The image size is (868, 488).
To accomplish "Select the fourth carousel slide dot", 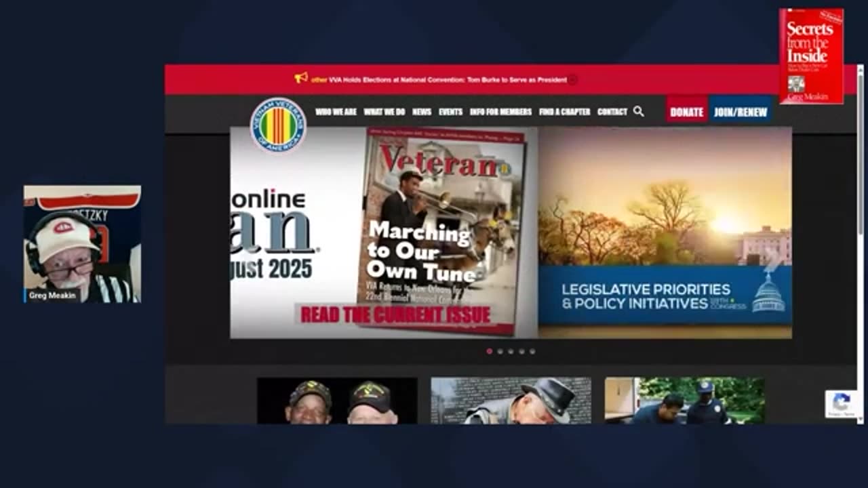I will (x=521, y=351).
